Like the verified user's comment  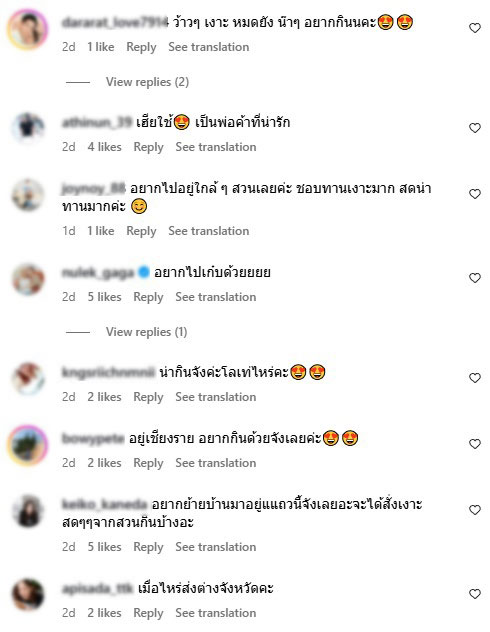475,278
